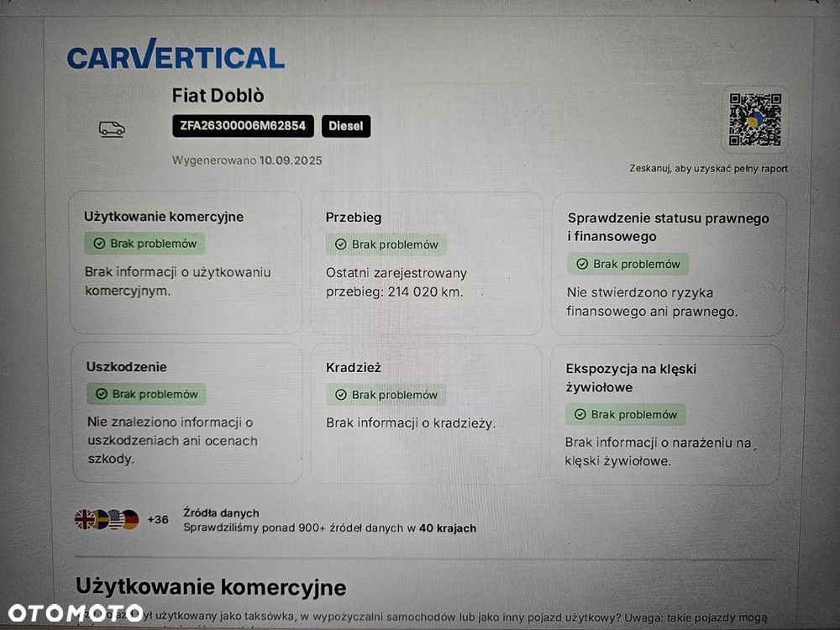Click the checkmark icon under Użytkowanie komercyjne

99,244
